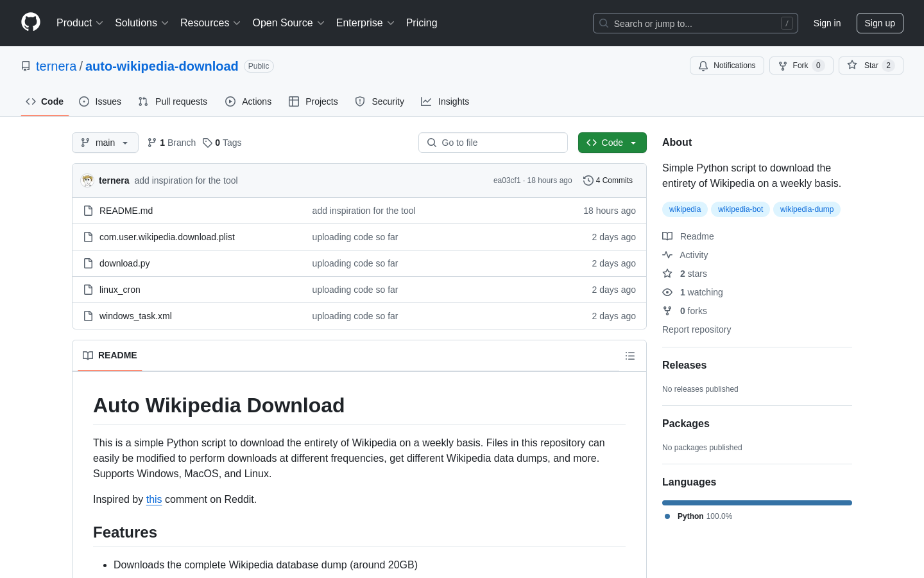Screen dimensions: 924x578
Task: Open the Projects tab
Action: (313, 101)
